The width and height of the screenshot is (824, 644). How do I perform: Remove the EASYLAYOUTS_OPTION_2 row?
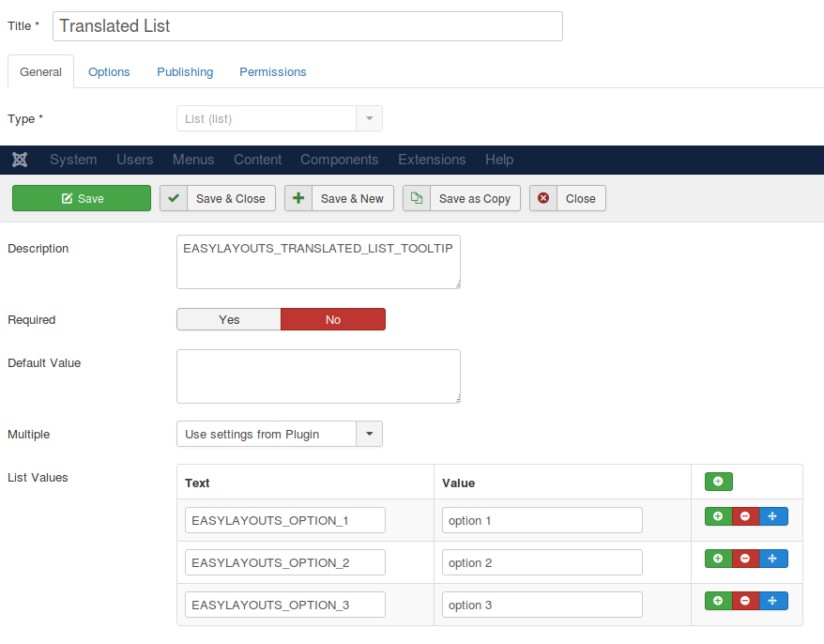(x=746, y=559)
